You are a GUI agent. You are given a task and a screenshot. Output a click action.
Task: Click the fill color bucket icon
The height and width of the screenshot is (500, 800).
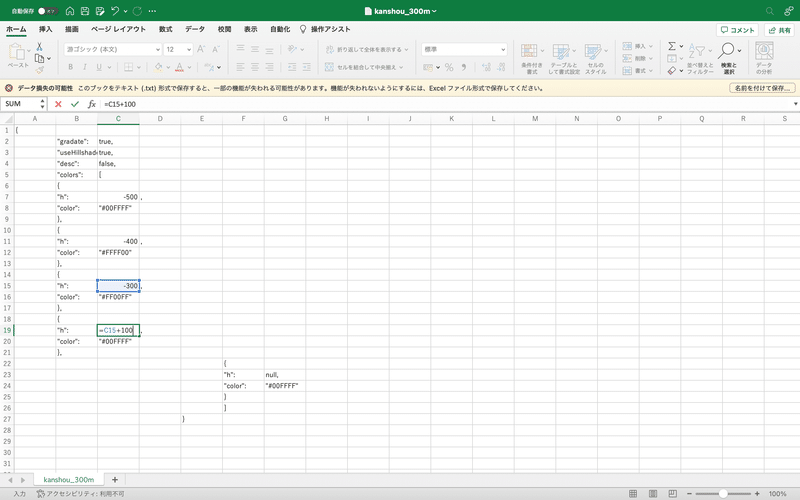158,67
